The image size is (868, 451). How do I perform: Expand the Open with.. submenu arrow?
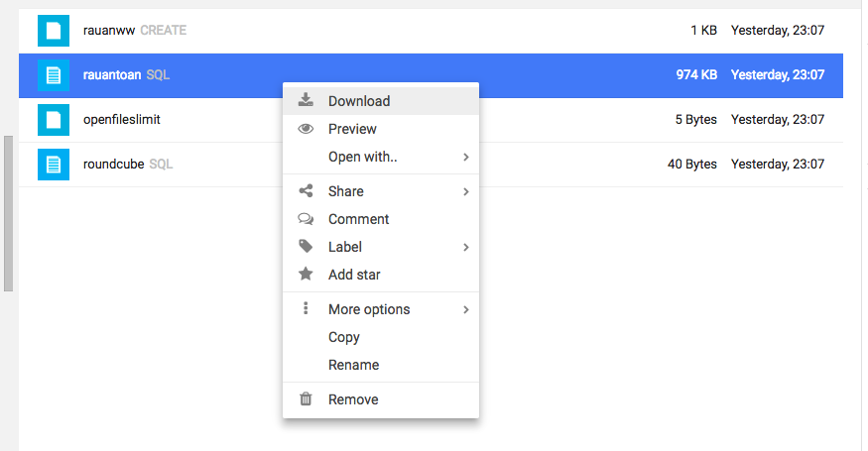point(466,158)
